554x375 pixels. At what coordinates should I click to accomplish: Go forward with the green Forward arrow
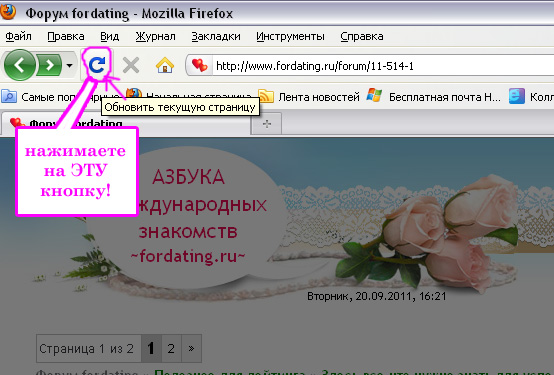(49, 65)
